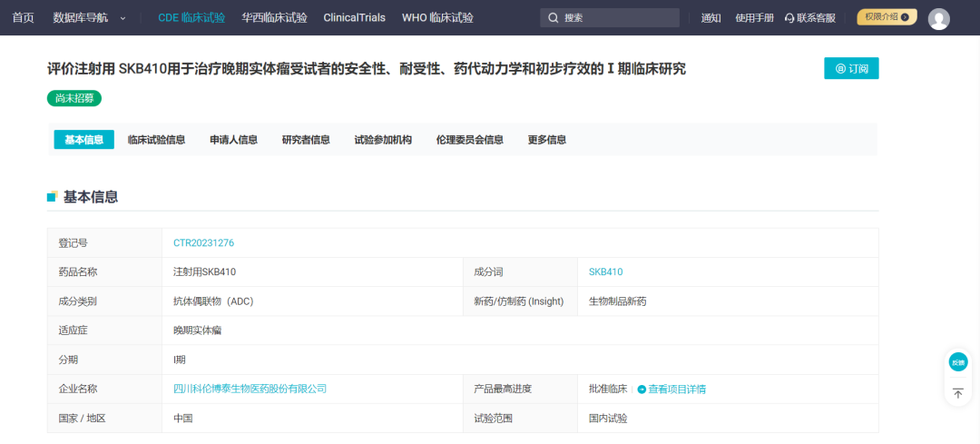Viewport: 980px width, 444px height.
Task: Open registration number CTR20231276 link
Action: 204,242
